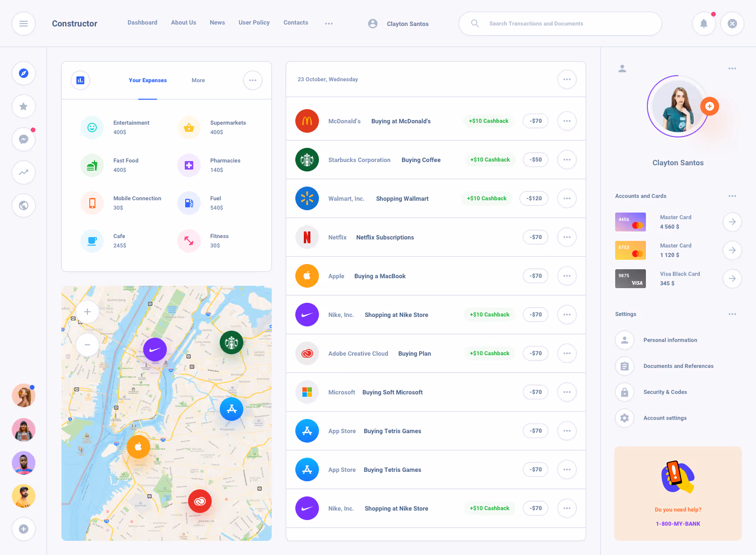Click the notifications bell icon
The width and height of the screenshot is (756, 555).
pos(704,24)
